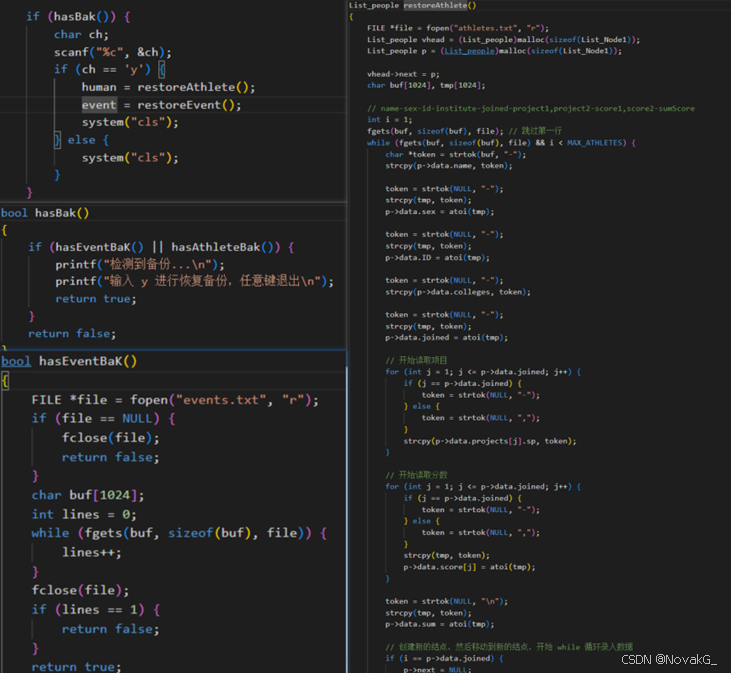Click the 'List_people vhead = ...malloc' line
Screen dimensions: 731x673
click(x=503, y=40)
